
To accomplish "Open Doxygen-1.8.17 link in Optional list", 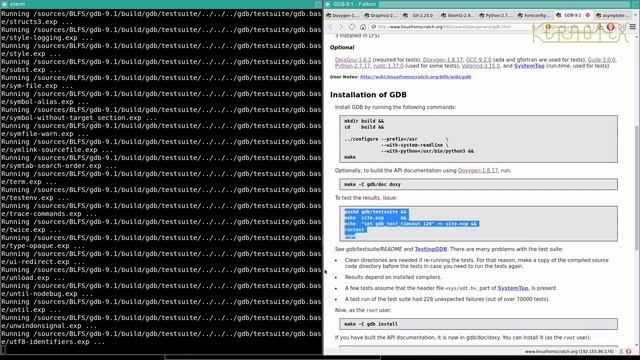I will click(443, 60).
